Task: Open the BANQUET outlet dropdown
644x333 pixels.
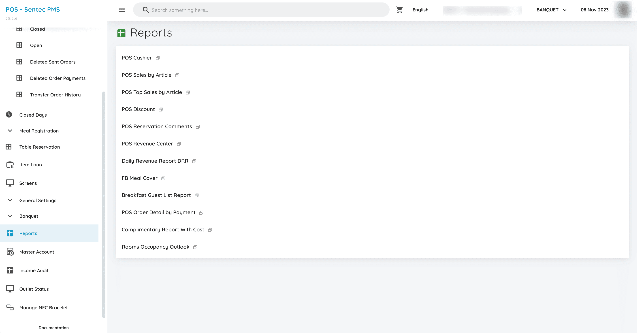Action: [x=551, y=10]
